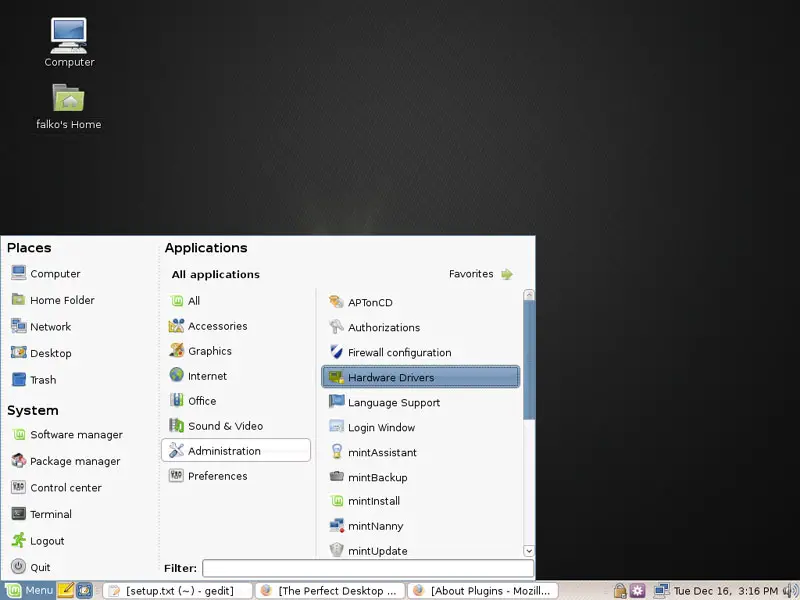Open Language Support
Viewport: 800px width, 600px height.
[421, 402]
